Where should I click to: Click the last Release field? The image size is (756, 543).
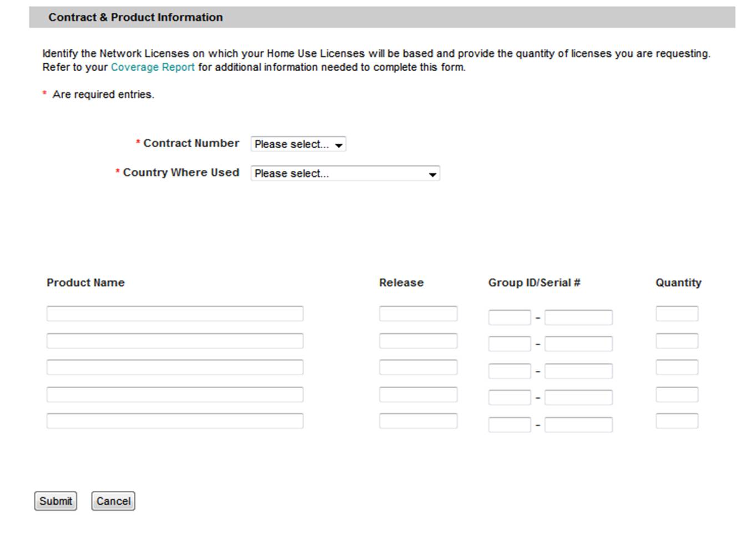tap(418, 420)
